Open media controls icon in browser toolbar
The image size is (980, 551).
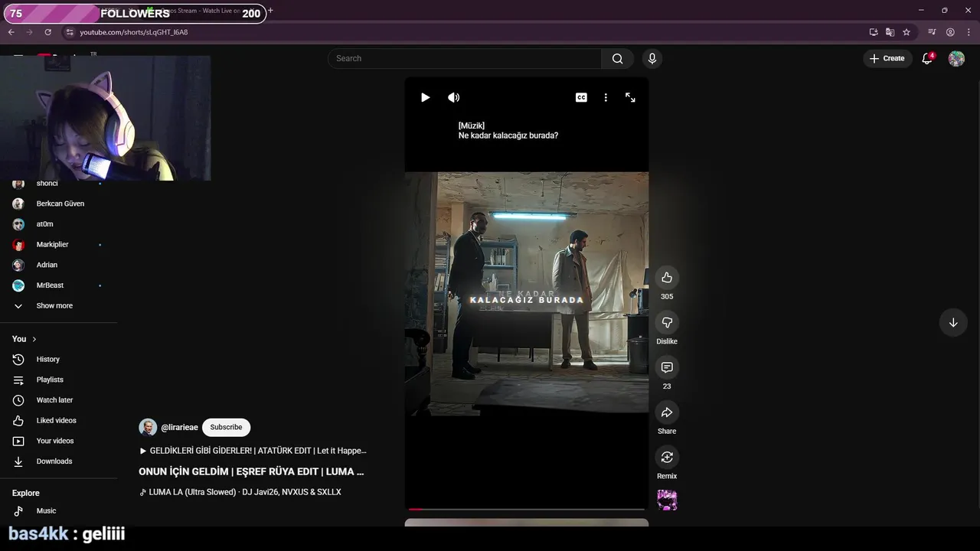(932, 32)
